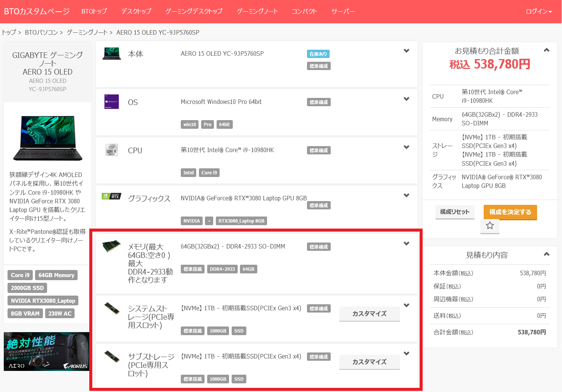
Task: Click the 64GB(32GBx2) - DDR4-2933 SO-DIMM text
Action: [x=233, y=246]
